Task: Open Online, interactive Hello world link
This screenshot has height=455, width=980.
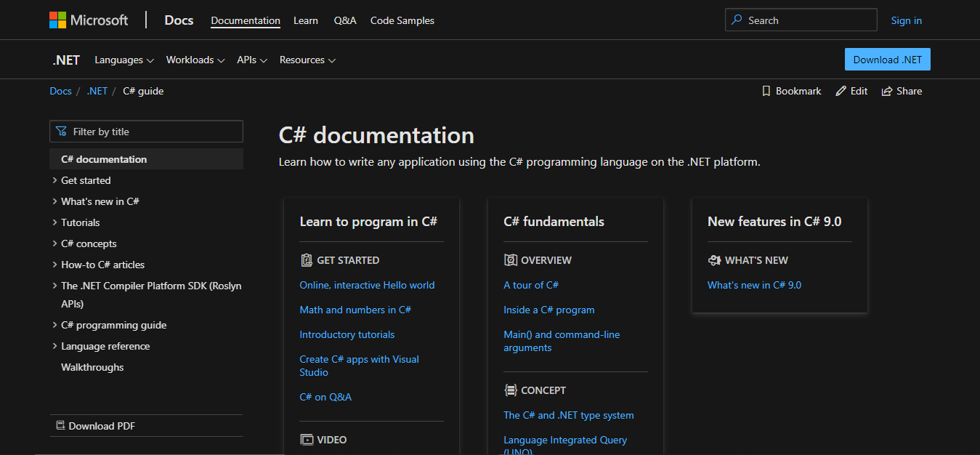Action: point(367,285)
